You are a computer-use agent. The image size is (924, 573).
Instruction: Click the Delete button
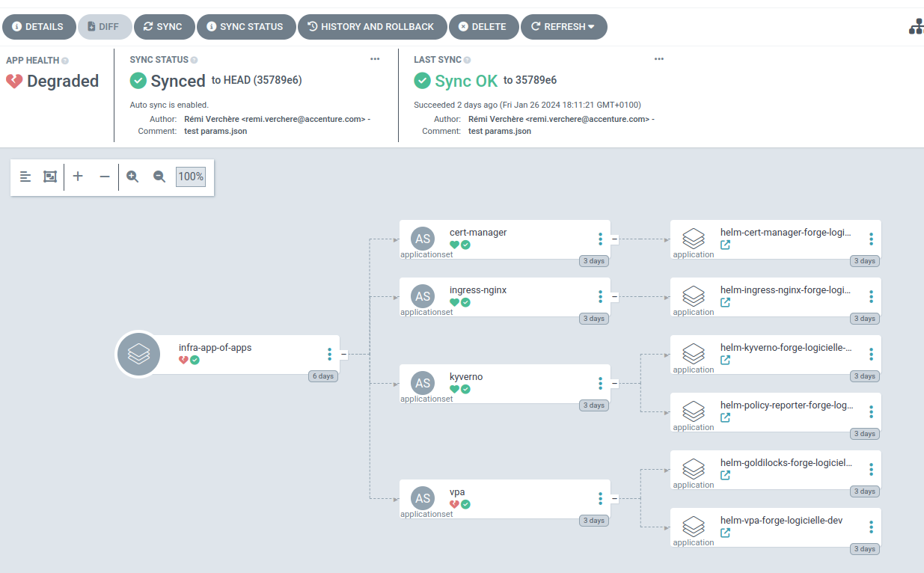tap(483, 27)
